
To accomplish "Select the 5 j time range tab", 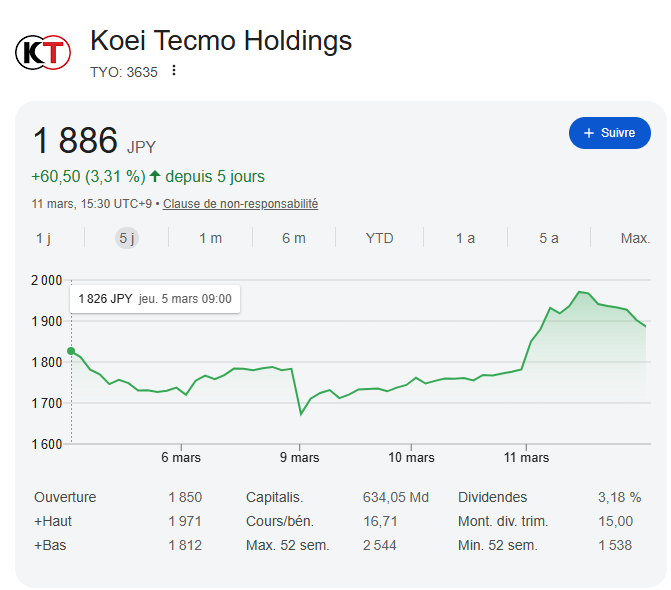I will coord(127,238).
